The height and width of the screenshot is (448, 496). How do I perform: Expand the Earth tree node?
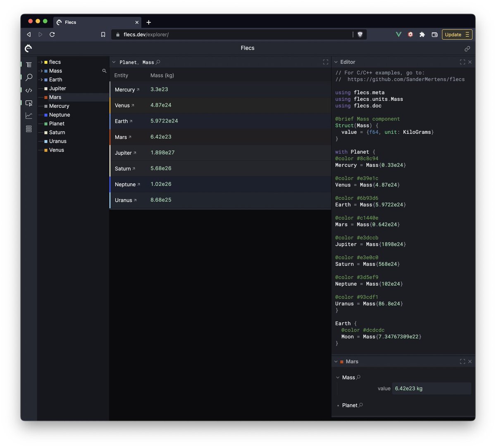point(41,80)
